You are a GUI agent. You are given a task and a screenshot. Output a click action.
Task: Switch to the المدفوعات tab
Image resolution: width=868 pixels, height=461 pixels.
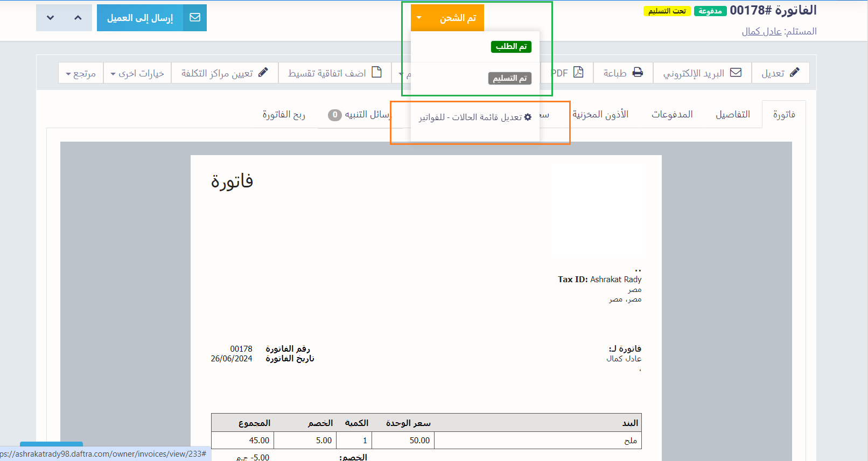pos(671,114)
